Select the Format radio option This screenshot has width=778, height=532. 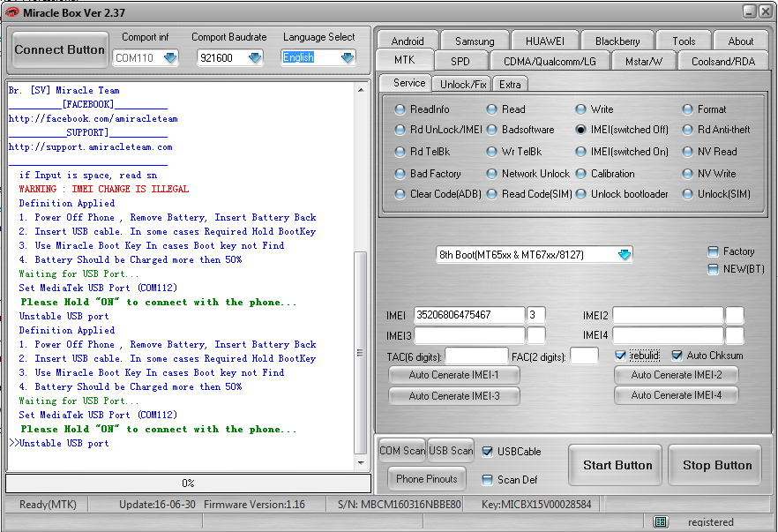(688, 109)
